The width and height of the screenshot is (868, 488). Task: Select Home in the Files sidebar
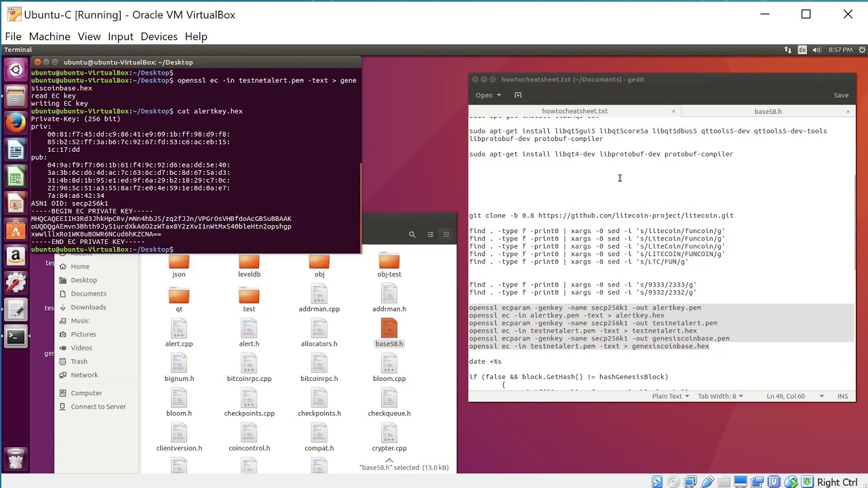(x=80, y=266)
